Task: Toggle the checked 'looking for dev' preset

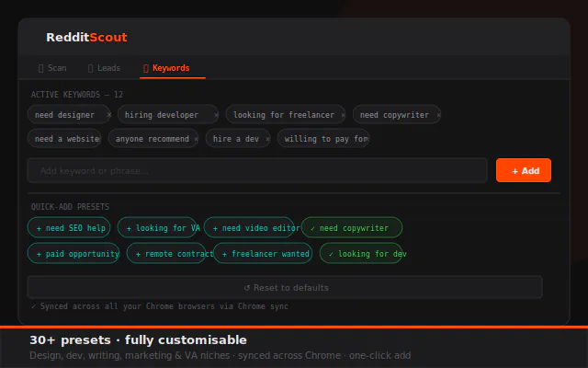Action: (x=361, y=254)
